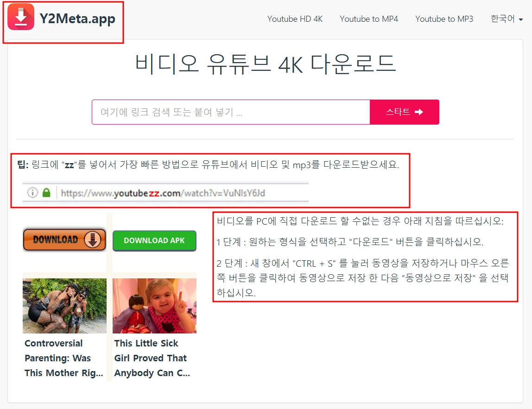The image size is (532, 409).
Task: Go to the Youtube to MP3 page
Action: coord(444,19)
